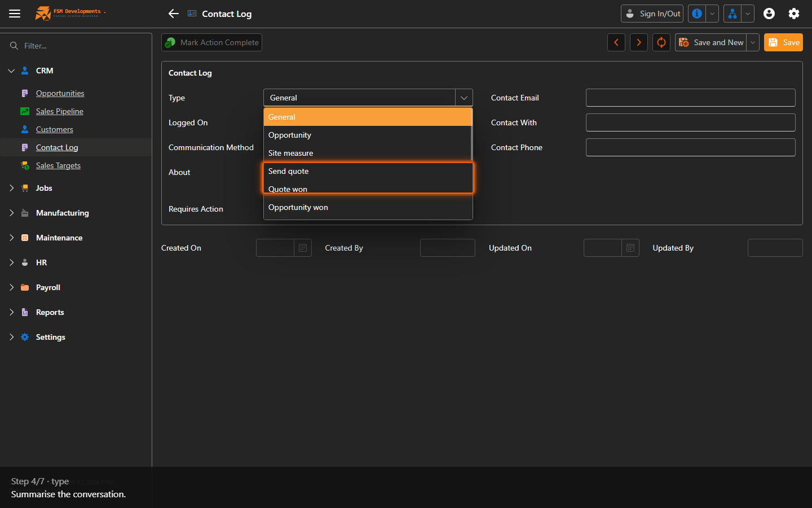Open the organisation icon dropdown arrow
Screen dimensions: 812x508
tap(748, 14)
